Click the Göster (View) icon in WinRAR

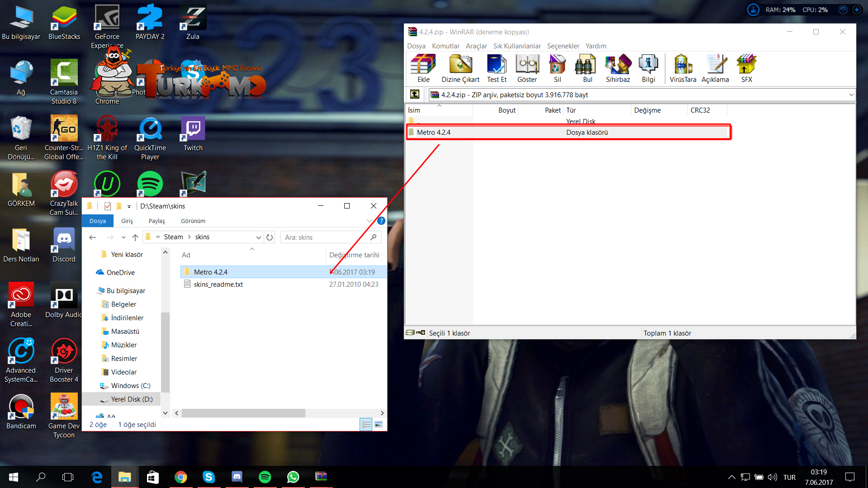[x=527, y=68]
